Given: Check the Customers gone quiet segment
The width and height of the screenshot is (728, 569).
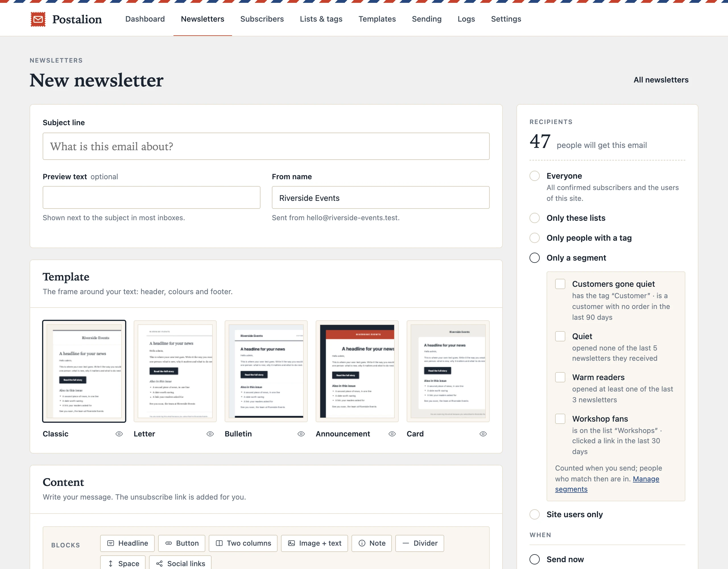Looking at the screenshot, I should point(560,284).
